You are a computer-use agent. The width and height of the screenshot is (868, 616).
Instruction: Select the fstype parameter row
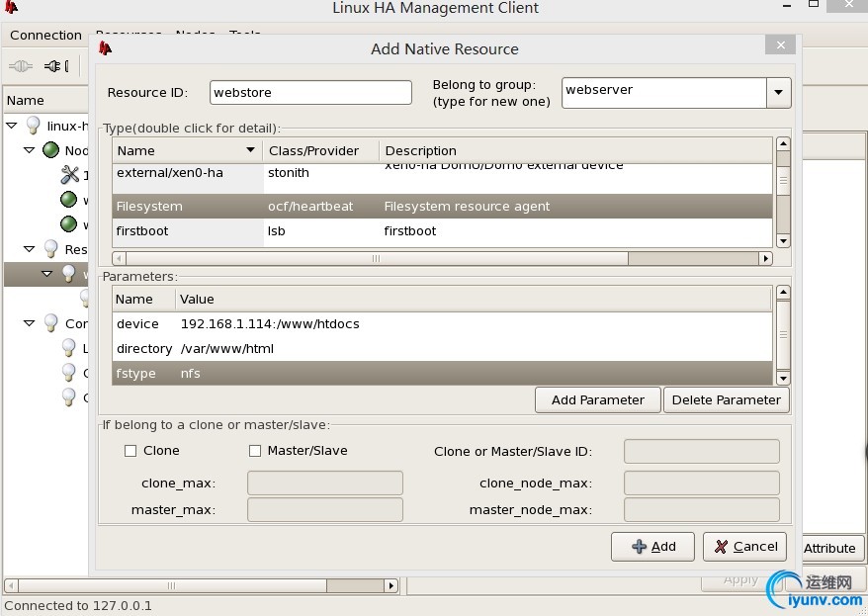coord(442,374)
